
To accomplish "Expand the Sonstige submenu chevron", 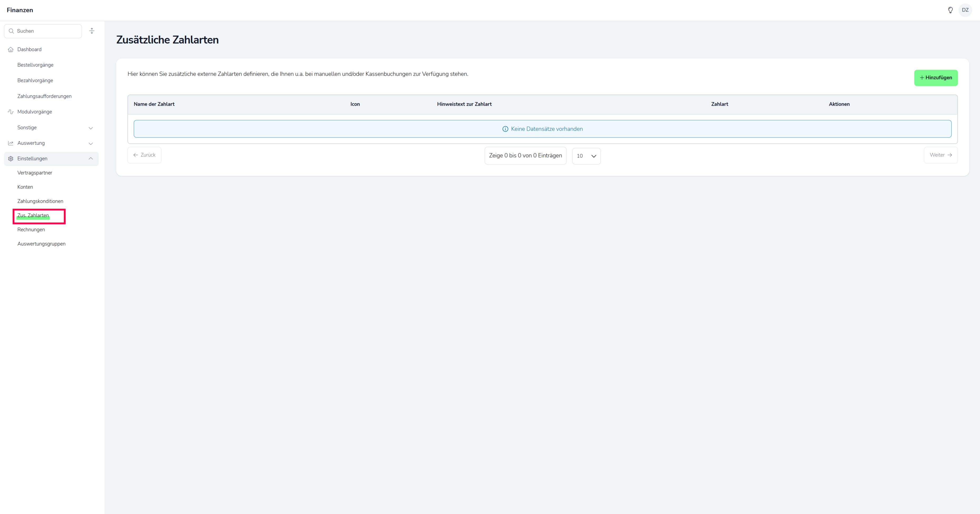I will [x=91, y=128].
